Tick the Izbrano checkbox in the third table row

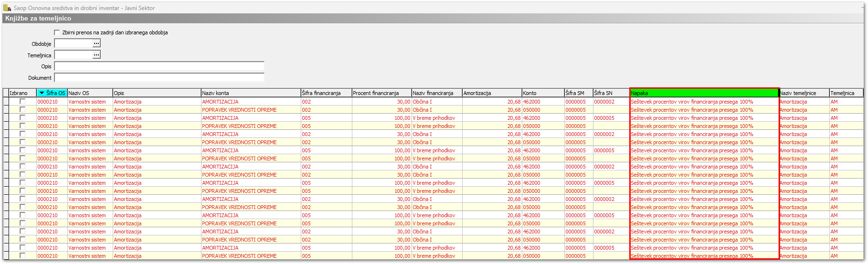22,117
